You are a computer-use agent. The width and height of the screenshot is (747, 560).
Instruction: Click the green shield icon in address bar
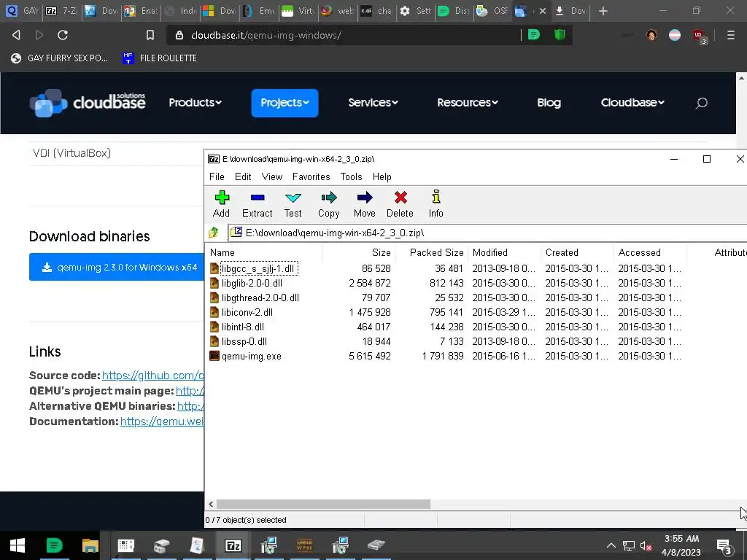pyautogui.click(x=560, y=35)
